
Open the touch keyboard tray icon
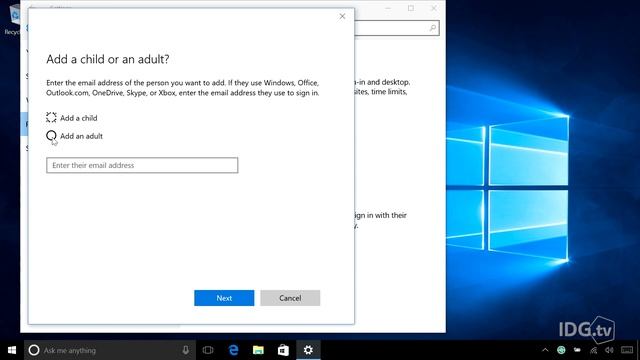coord(627,350)
